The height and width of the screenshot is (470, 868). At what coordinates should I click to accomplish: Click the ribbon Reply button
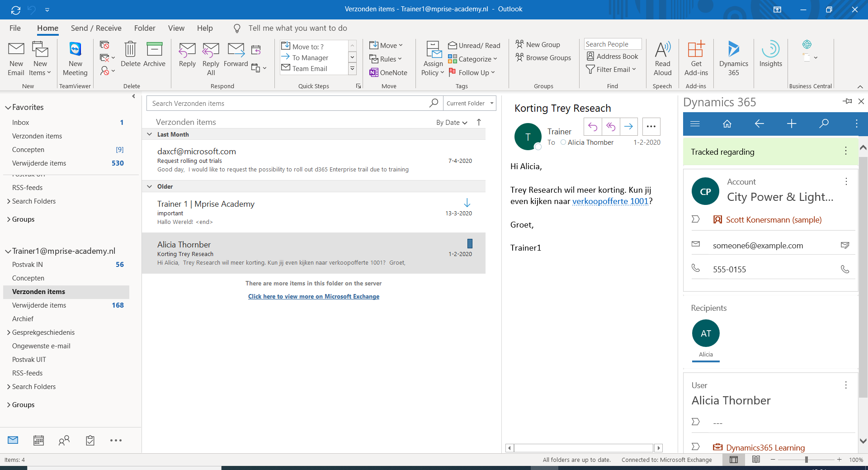pyautogui.click(x=187, y=54)
